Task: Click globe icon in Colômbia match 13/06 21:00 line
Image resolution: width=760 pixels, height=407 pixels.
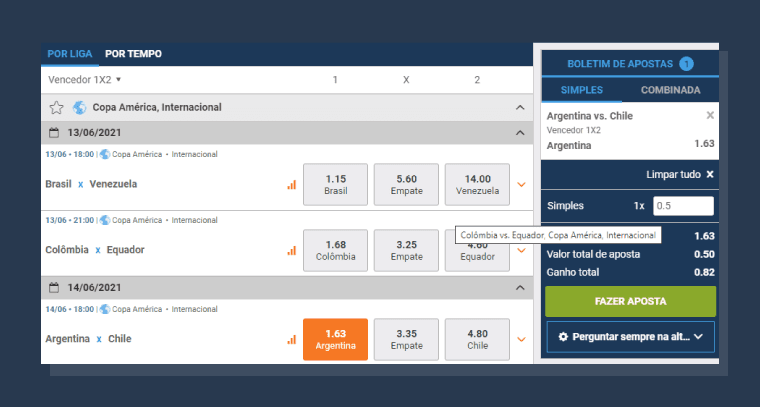Action: (x=105, y=220)
